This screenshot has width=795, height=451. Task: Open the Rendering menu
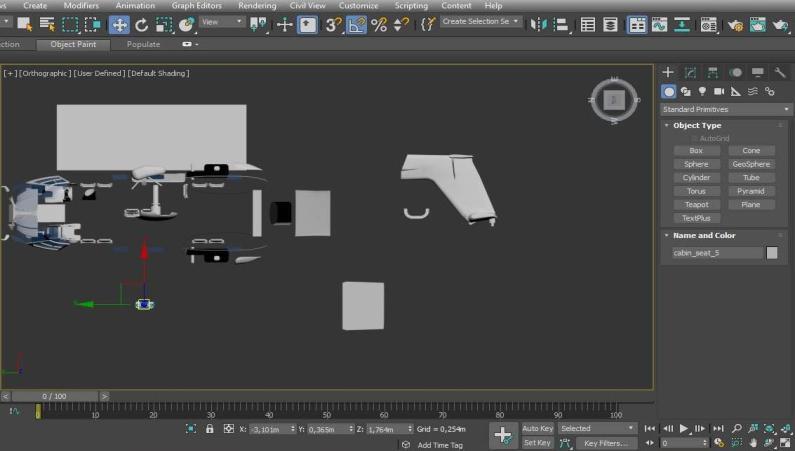click(x=257, y=6)
